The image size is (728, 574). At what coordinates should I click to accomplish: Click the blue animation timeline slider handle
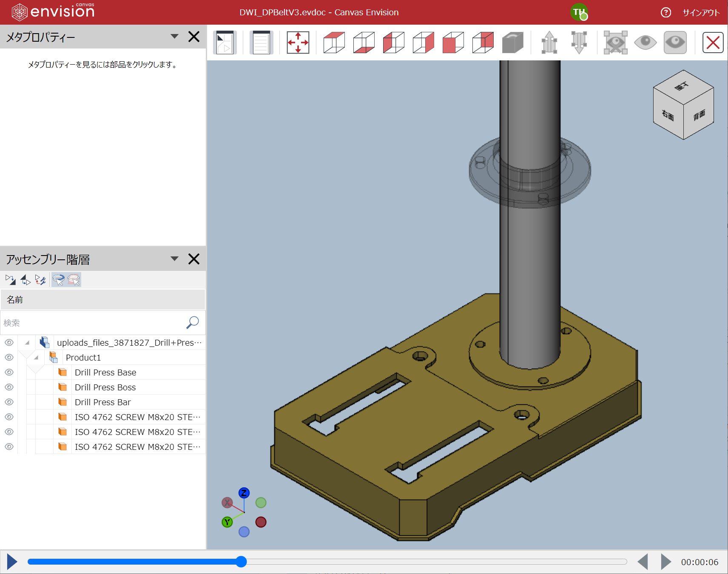(x=241, y=562)
